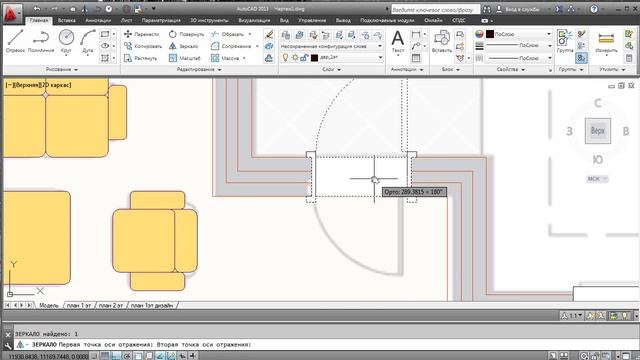The width and height of the screenshot is (640, 360).
Task: Open the Главная ribbon tab
Action: tap(39, 20)
